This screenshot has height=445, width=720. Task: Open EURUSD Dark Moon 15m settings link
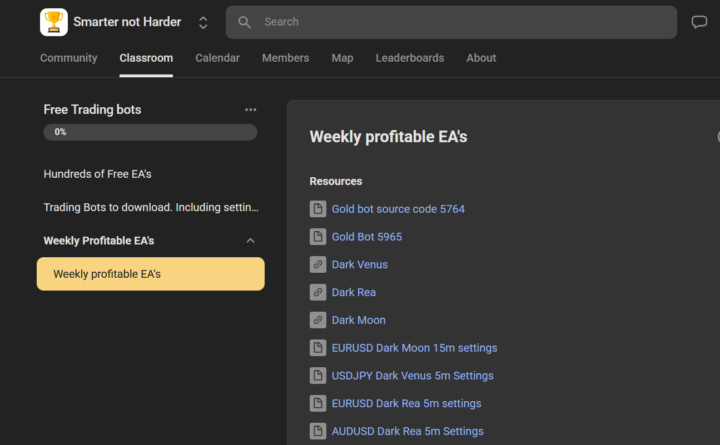tap(414, 348)
